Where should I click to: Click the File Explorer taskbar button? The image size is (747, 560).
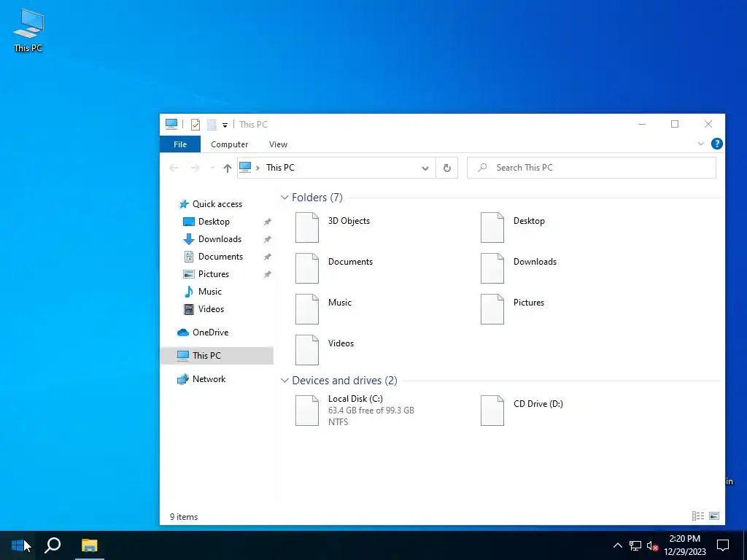[89, 545]
